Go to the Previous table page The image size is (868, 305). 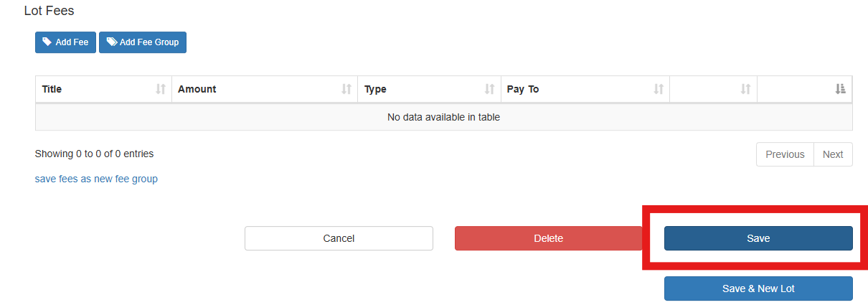coord(785,154)
